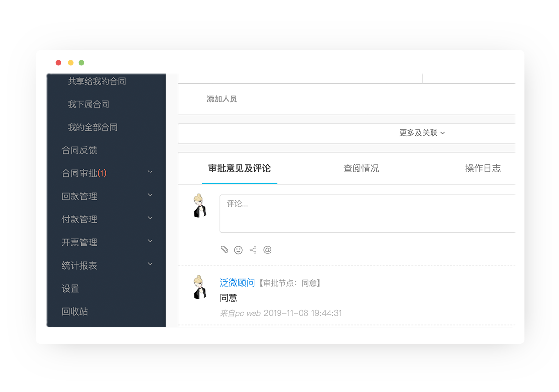Expand the 统计报表 chevron
Viewport: 559px width, 392px height.
tap(150, 264)
